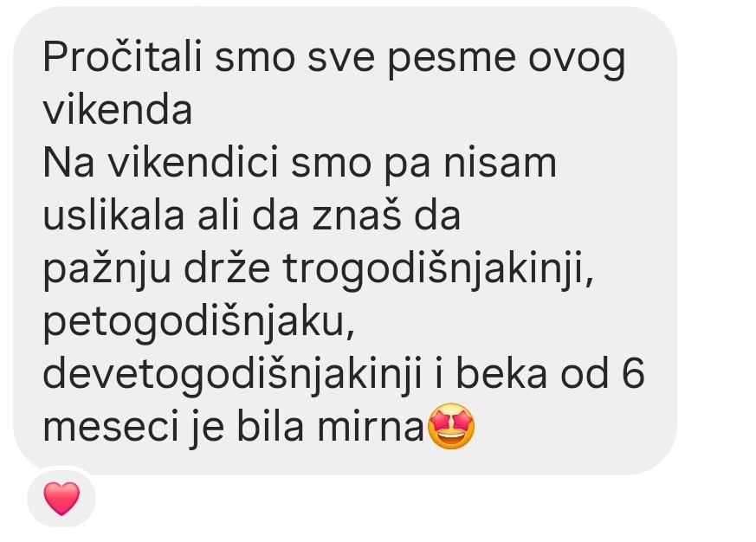This screenshot has height=542, width=756.
Task: Click the heart reaction under the message
Action: coord(61,498)
